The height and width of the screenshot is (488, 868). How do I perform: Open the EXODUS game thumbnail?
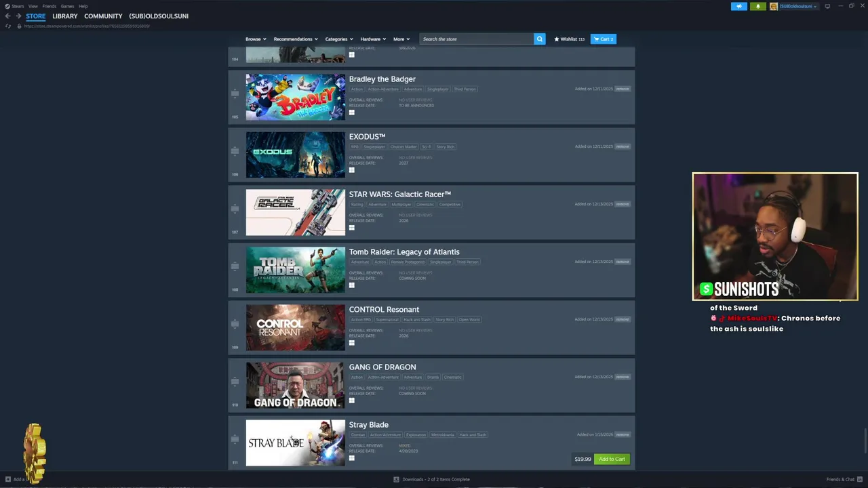point(295,155)
